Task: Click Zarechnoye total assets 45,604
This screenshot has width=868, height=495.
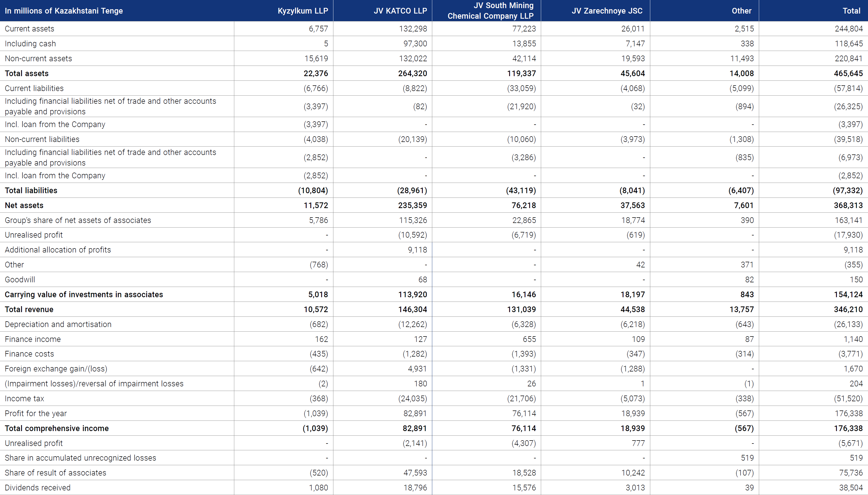Action: pos(633,73)
